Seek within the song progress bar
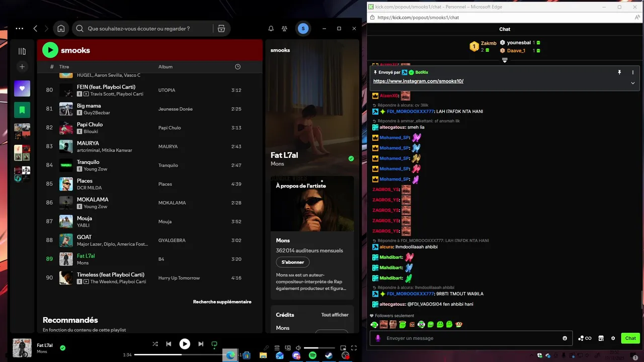The width and height of the screenshot is (644, 362). [186, 354]
